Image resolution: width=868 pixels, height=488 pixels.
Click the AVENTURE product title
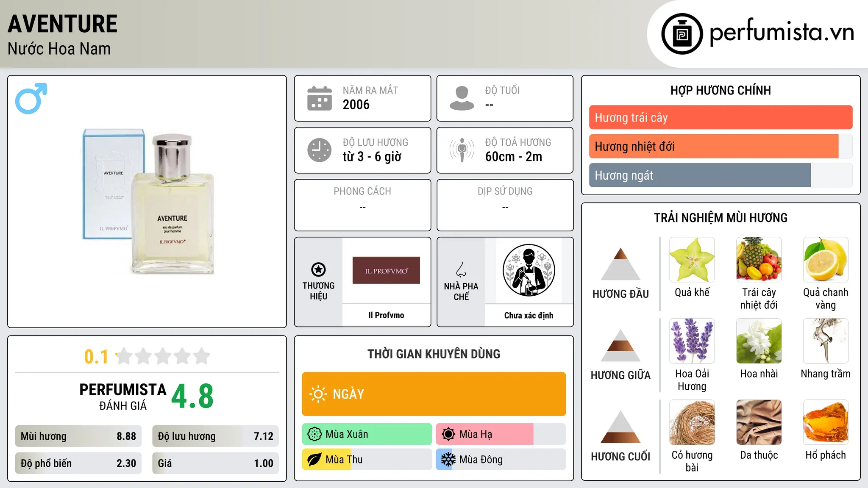pyautogui.click(x=62, y=24)
